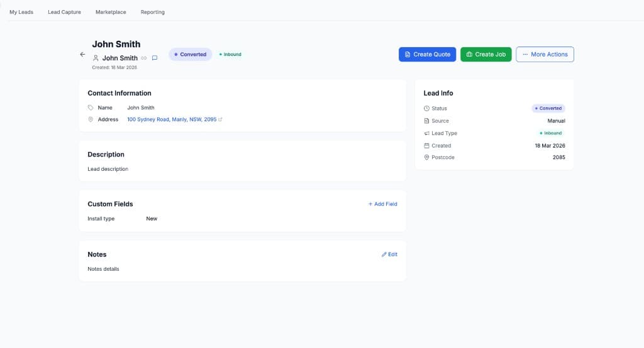This screenshot has height=348, width=644.
Task: Click the Converted status badge in Lead Info
Action: click(x=548, y=108)
